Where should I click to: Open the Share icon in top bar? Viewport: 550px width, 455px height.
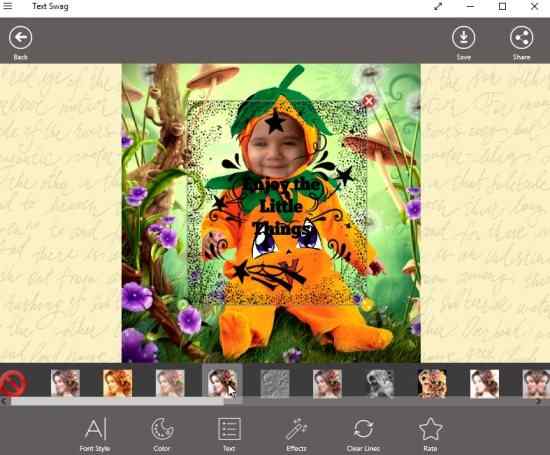click(522, 38)
